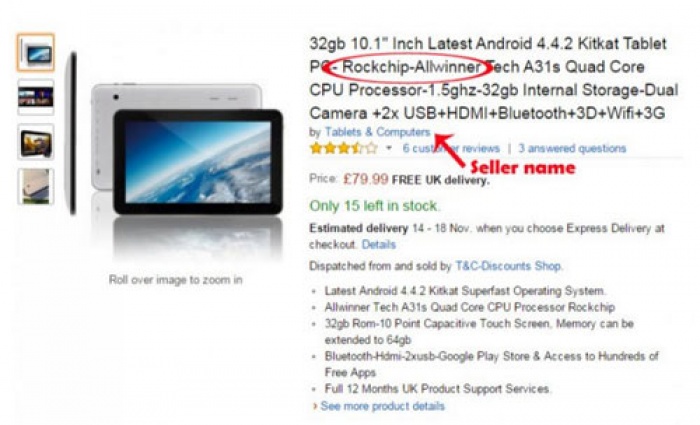The image size is (700, 425).
Task: Select the first tablet front view thumbnail
Action: point(36,53)
